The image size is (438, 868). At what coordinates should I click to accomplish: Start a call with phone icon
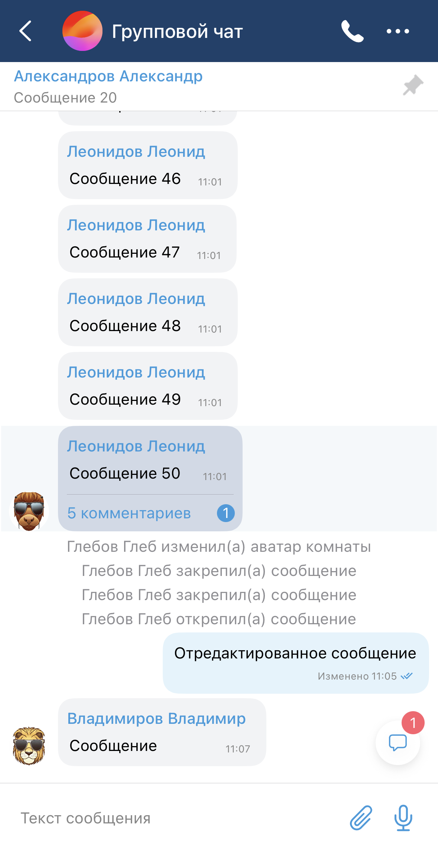(352, 31)
